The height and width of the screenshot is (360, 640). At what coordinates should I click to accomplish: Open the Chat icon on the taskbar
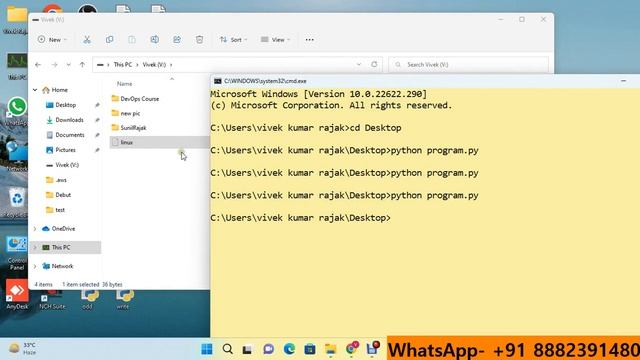(x=268, y=349)
